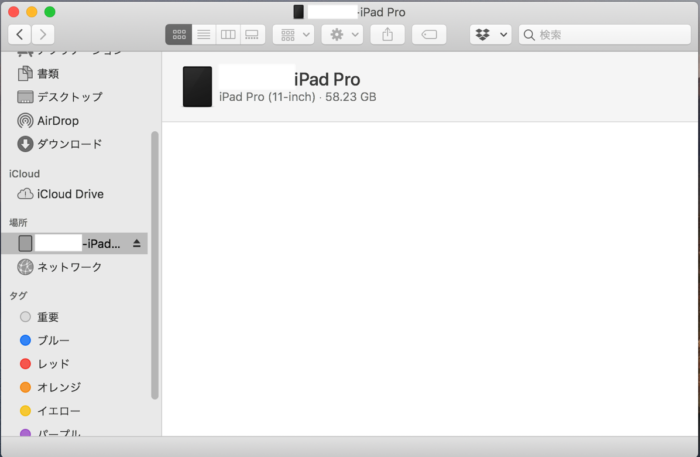
Task: Click the Share toolbar icon
Action: pyautogui.click(x=388, y=34)
